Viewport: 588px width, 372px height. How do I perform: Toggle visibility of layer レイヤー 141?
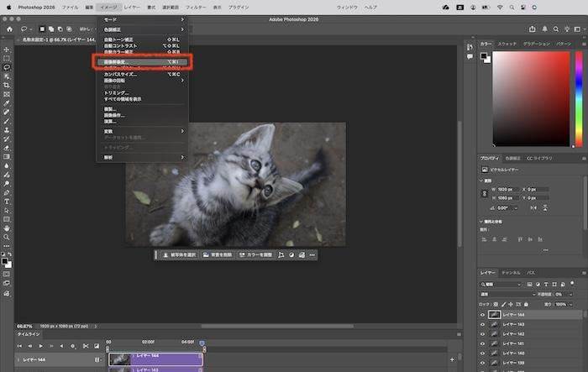(482, 343)
